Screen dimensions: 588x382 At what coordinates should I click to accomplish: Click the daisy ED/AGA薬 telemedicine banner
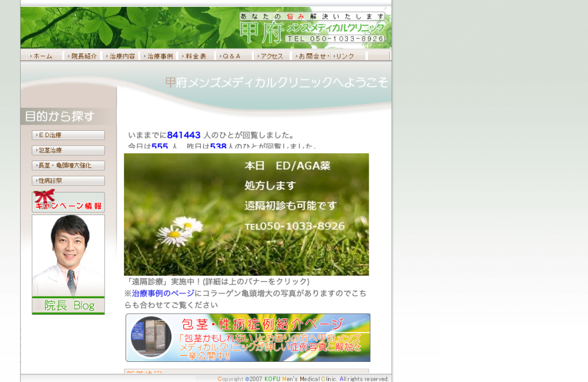(x=246, y=214)
